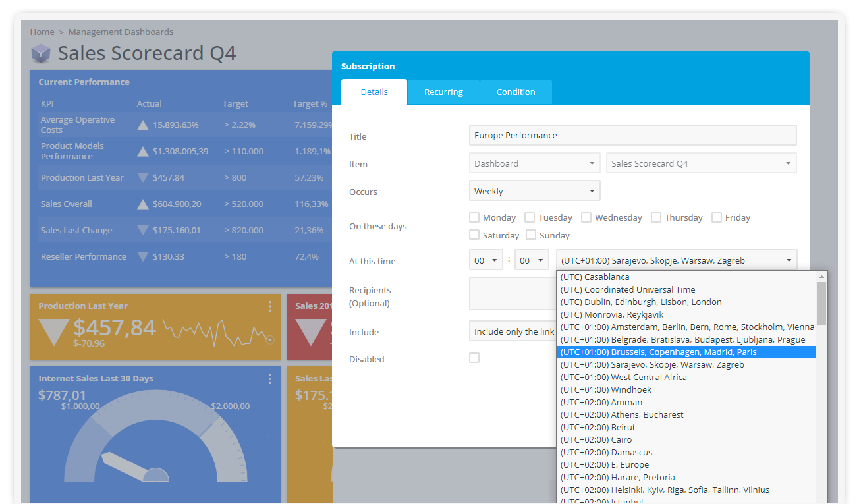
Task: Open the Include only the link dropdown
Action: click(x=513, y=331)
